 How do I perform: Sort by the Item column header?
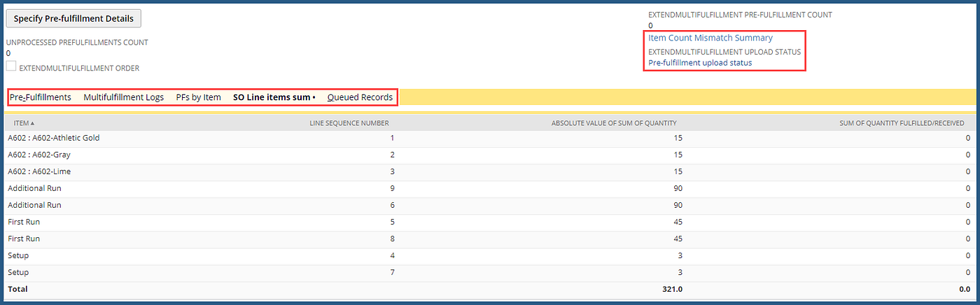(24, 122)
